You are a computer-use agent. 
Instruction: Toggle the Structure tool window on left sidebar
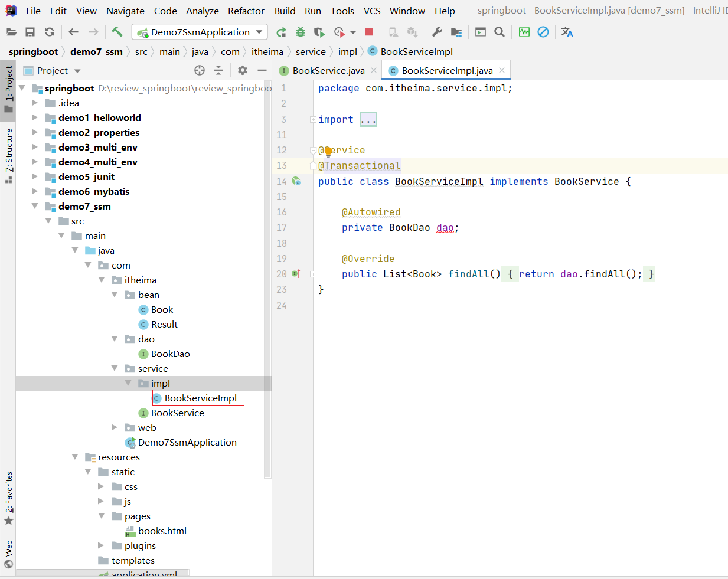pyautogui.click(x=8, y=155)
